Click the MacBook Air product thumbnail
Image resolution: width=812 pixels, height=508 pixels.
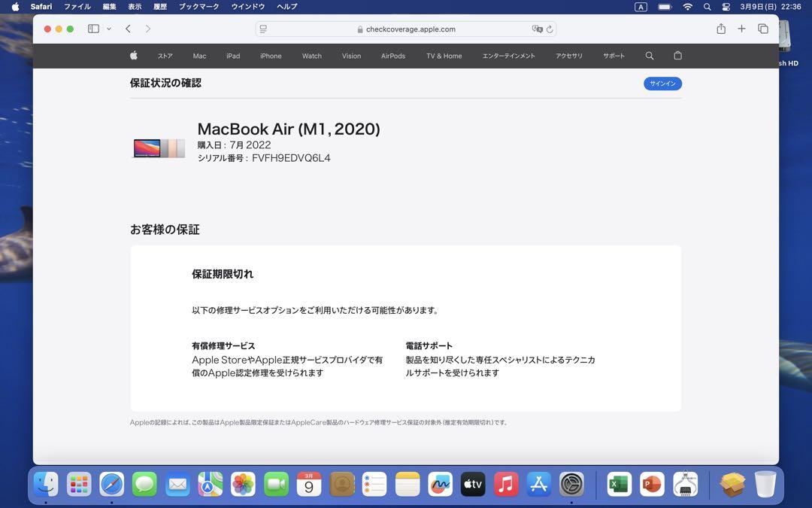[159, 148]
